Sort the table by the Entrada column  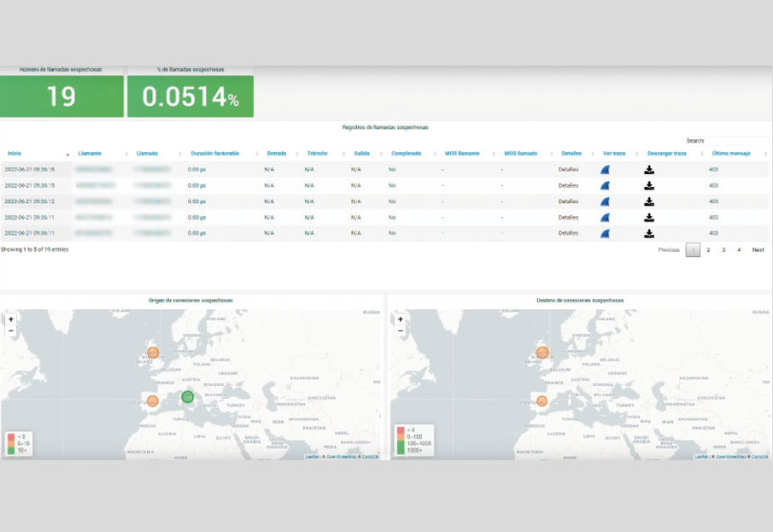[x=277, y=154]
